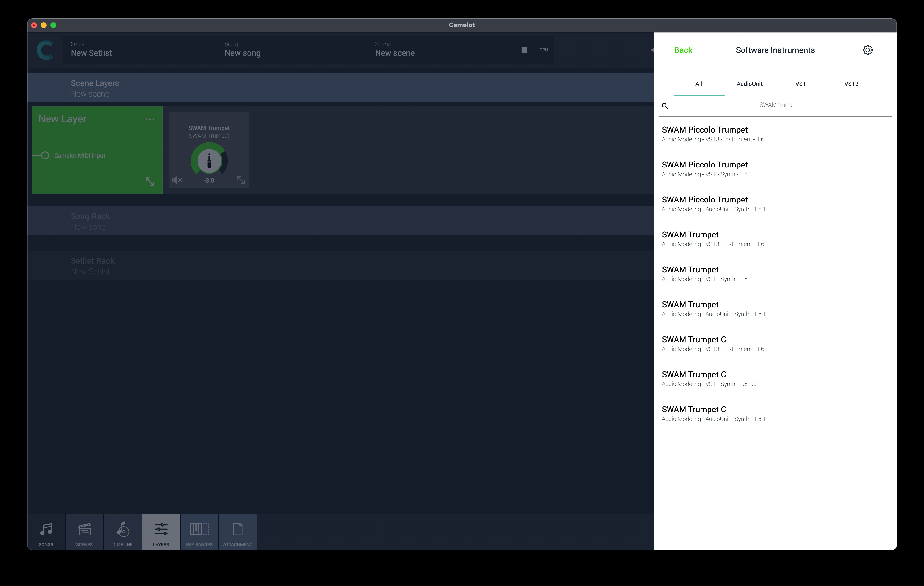Image resolution: width=924 pixels, height=586 pixels.
Task: Expand the New Layer box
Action: [x=150, y=182]
